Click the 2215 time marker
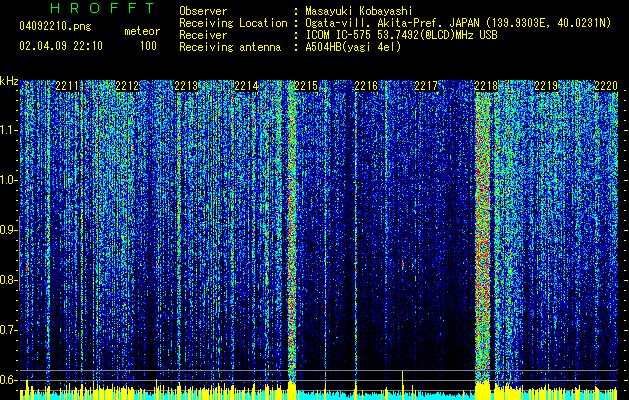Viewport: 629px width, 400px height. [x=306, y=86]
